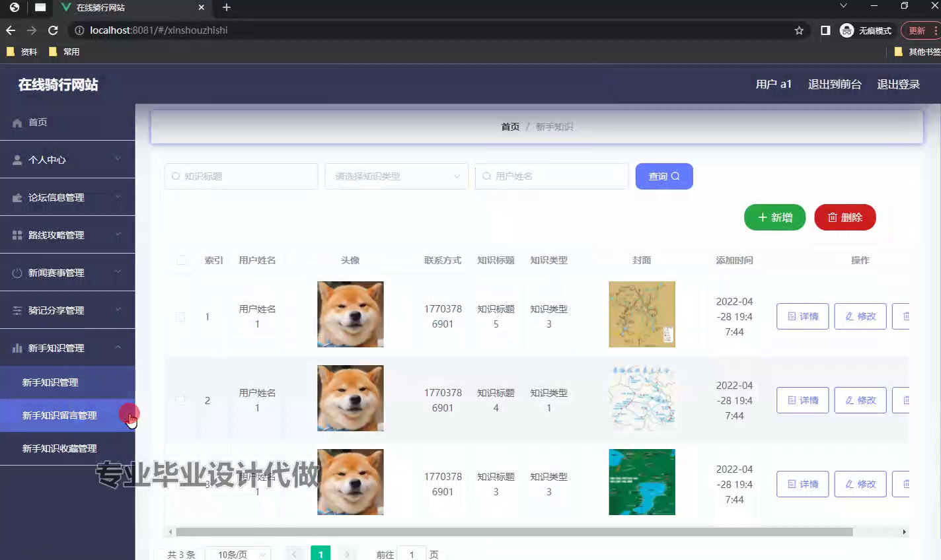Viewport: 941px width, 560px height.
Task: Expand the 新闻赛事管理 sidebar menu
Action: pos(67,273)
